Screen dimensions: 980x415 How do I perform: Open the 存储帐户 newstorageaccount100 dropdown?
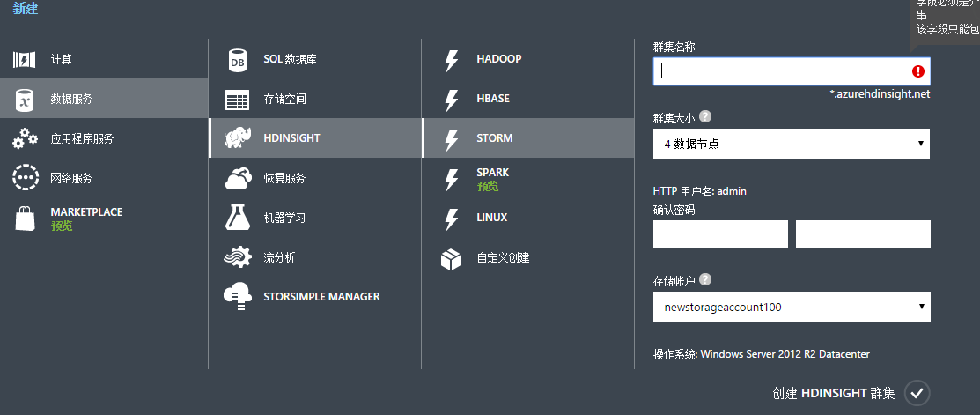(791, 308)
